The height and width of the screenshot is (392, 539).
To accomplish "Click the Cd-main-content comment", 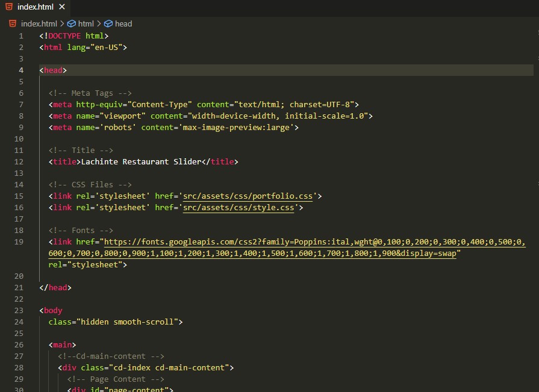I will pyautogui.click(x=111, y=356).
